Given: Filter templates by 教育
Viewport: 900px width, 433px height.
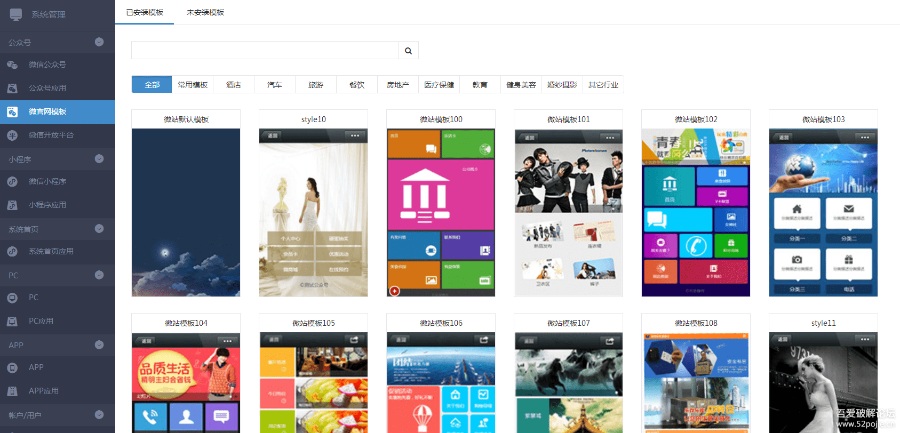Looking at the screenshot, I should [480, 84].
